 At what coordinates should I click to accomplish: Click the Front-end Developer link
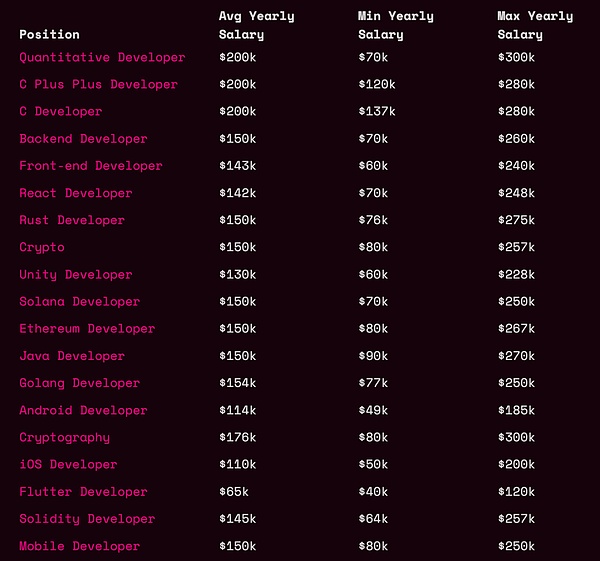coord(90,166)
